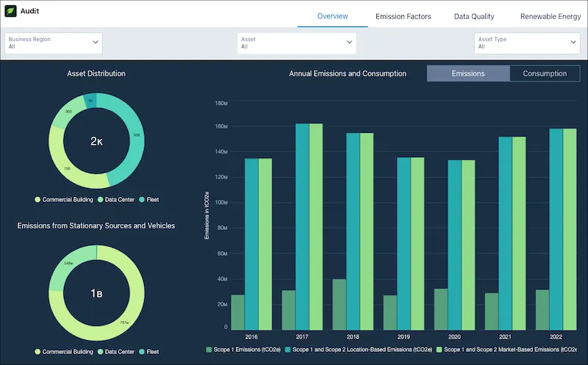Click Location-Based Emissions legend square
The height and width of the screenshot is (365, 588).
point(288,350)
